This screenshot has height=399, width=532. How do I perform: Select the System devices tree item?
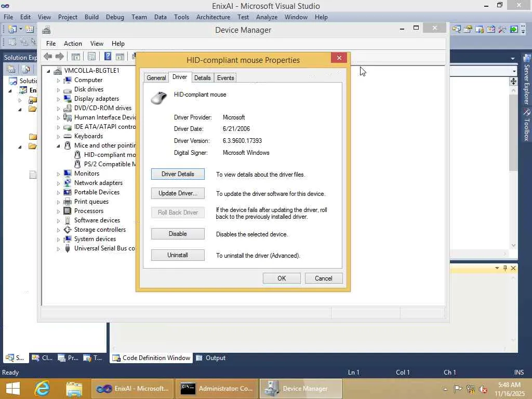(95, 239)
